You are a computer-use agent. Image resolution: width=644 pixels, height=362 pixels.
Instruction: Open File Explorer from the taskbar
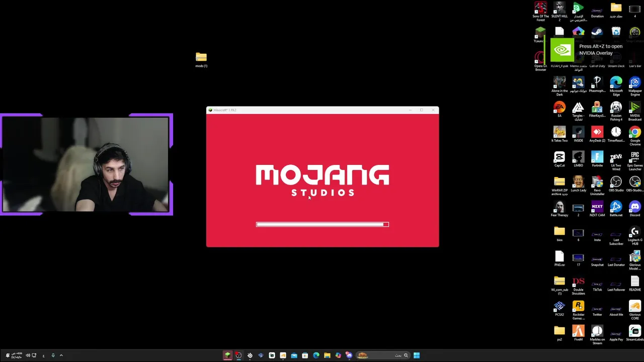pos(327,355)
